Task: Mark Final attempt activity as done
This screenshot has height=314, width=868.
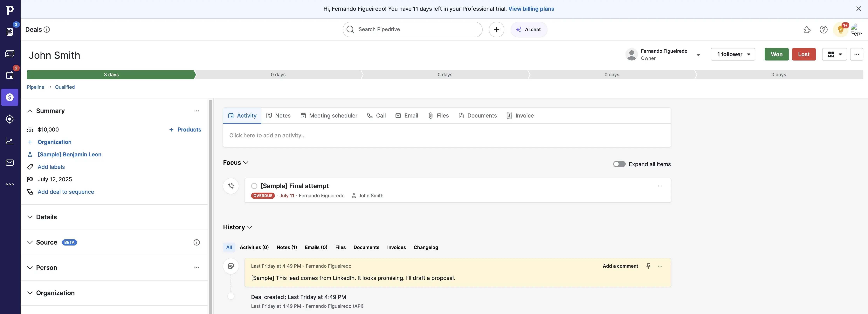Action: pos(254,186)
